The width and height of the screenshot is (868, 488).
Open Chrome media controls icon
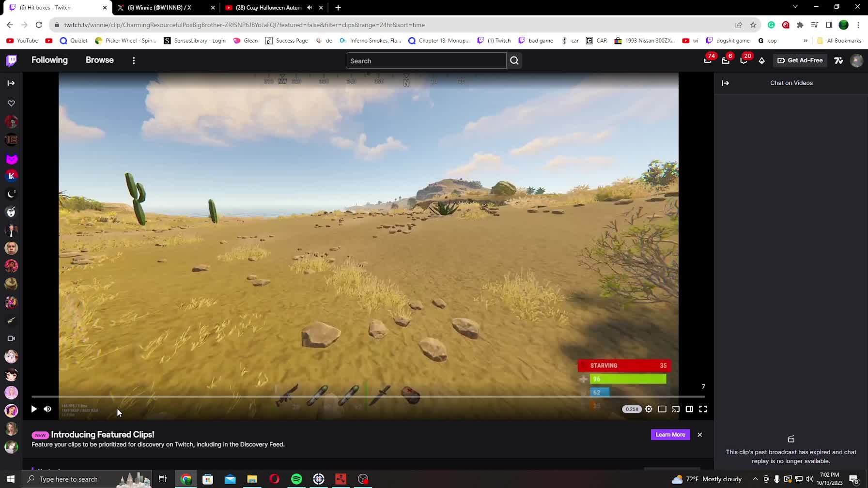[815, 25]
